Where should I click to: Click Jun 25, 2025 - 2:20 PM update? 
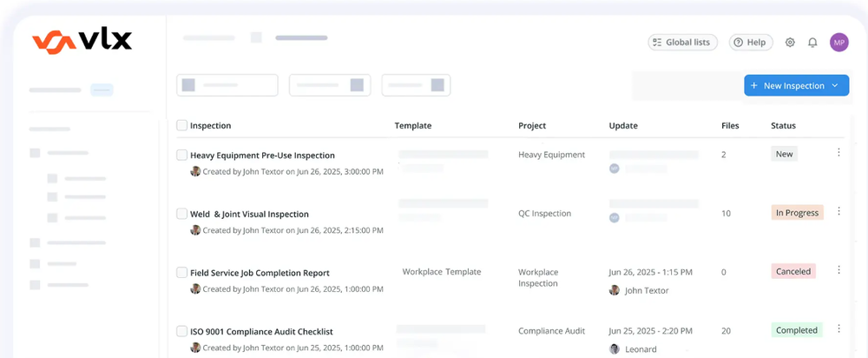[x=650, y=331]
